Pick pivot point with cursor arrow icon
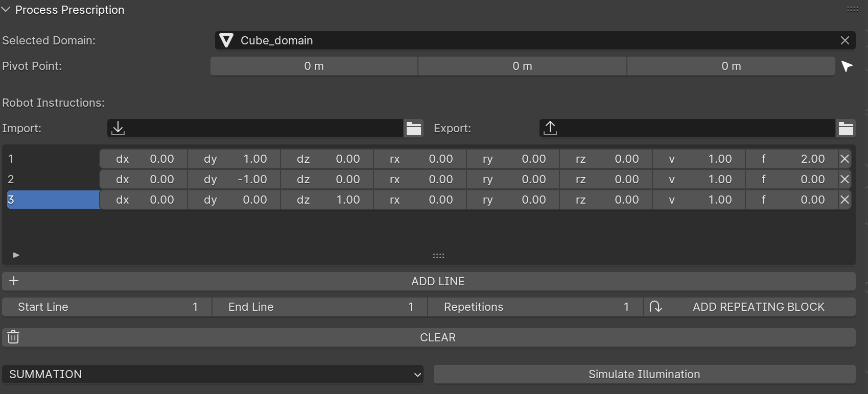The image size is (868, 394). pos(847,66)
